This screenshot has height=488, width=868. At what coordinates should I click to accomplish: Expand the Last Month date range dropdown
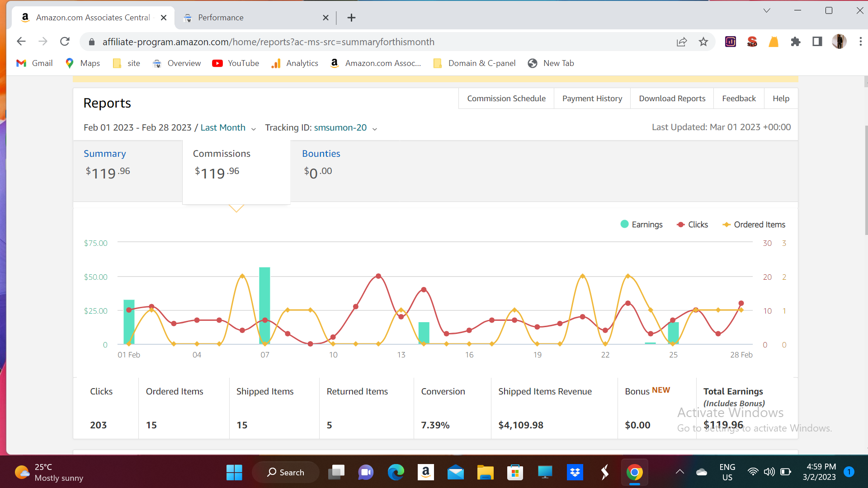coord(228,128)
